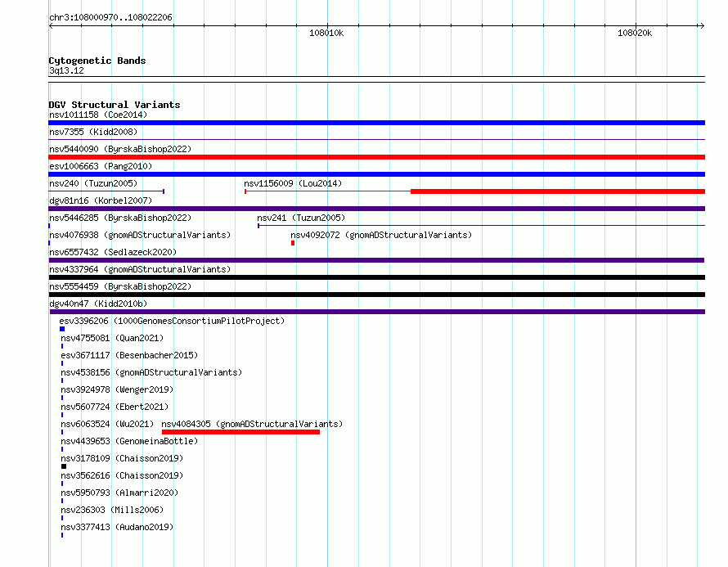Select the small red nsv4092072 marker

(293, 243)
